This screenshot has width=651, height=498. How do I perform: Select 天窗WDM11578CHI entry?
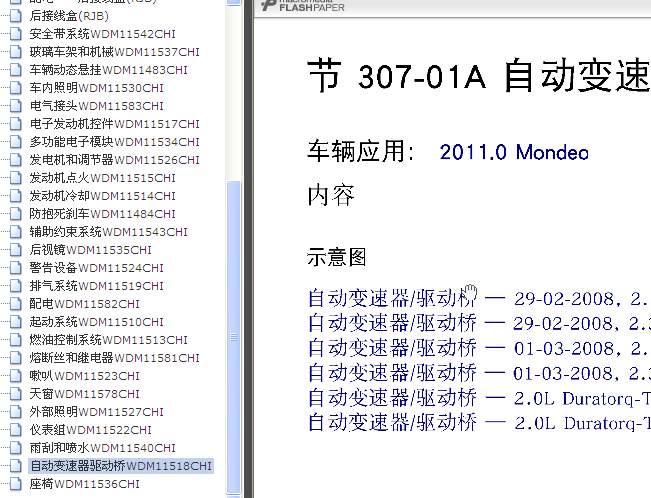point(84,394)
